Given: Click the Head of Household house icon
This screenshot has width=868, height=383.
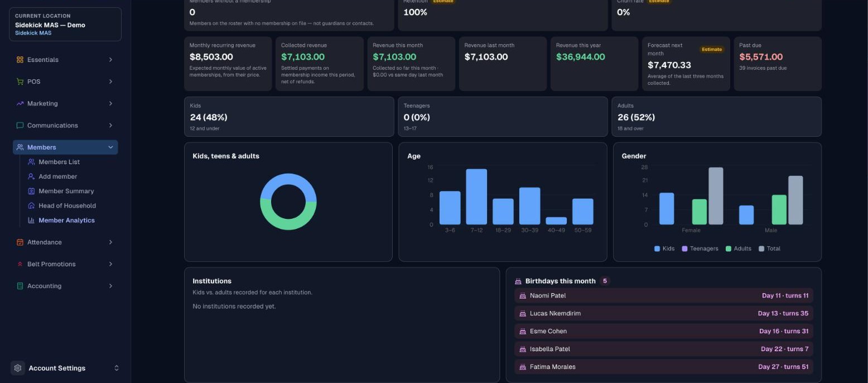Looking at the screenshot, I should (31, 205).
